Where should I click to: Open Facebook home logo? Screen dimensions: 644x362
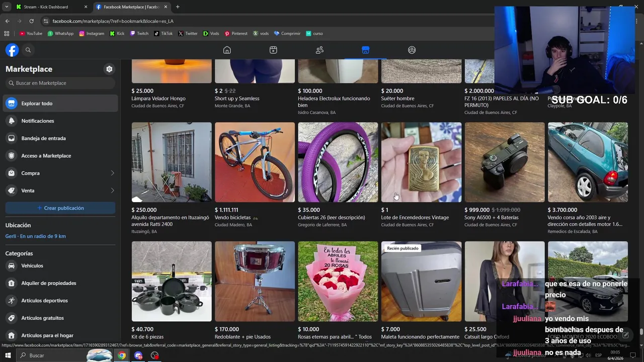[12, 50]
